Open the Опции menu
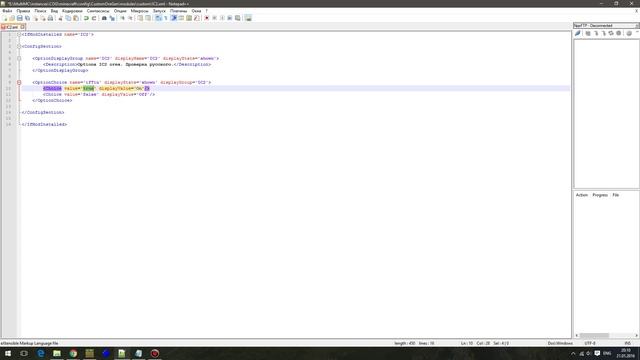Screen dimensions: 640x360 [120, 11]
